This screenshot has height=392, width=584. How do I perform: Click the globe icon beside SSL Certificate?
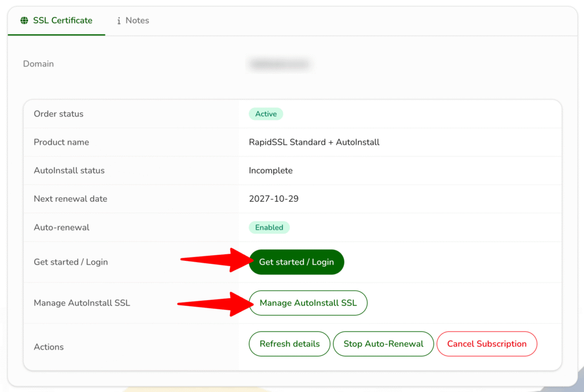pyautogui.click(x=24, y=21)
